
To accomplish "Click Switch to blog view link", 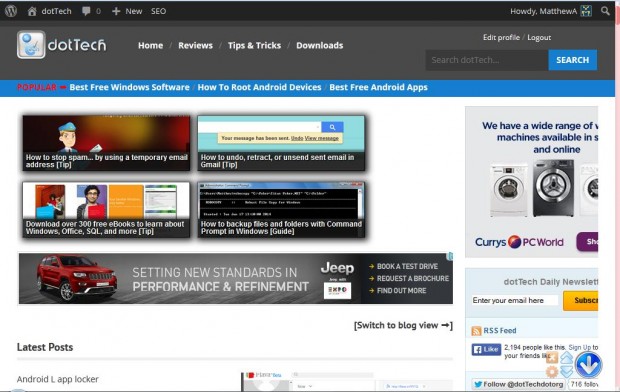I will pyautogui.click(x=403, y=325).
